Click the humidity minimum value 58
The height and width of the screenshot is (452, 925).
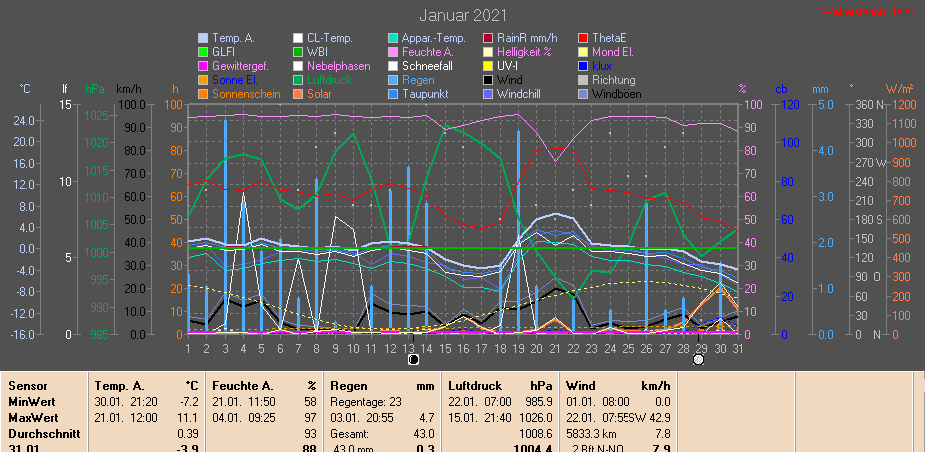(311, 402)
